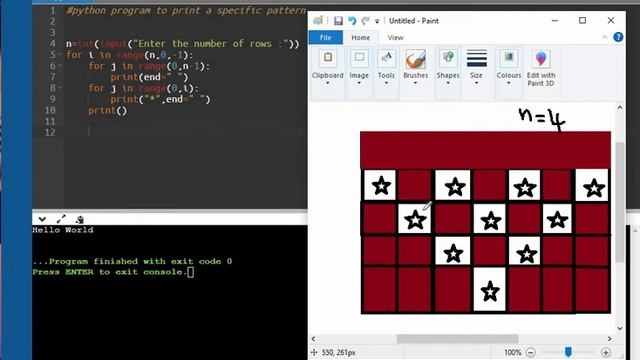Click the vertical scrollbar down arrow
This screenshot has width=640, height=360.
pos(620,328)
